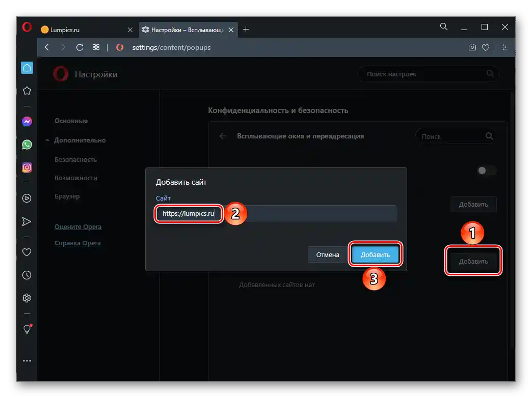Click the Сайт URL input field
The width and height of the screenshot is (532, 398).
(x=276, y=213)
